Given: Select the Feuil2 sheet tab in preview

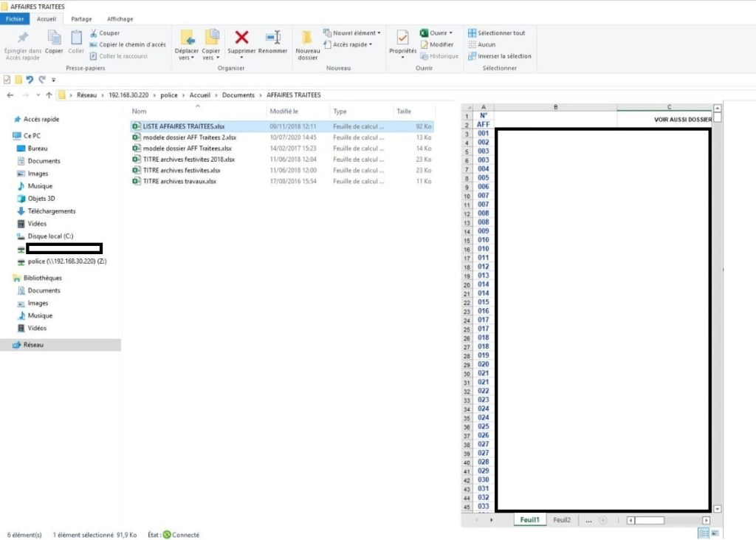Looking at the screenshot, I should click(x=562, y=520).
